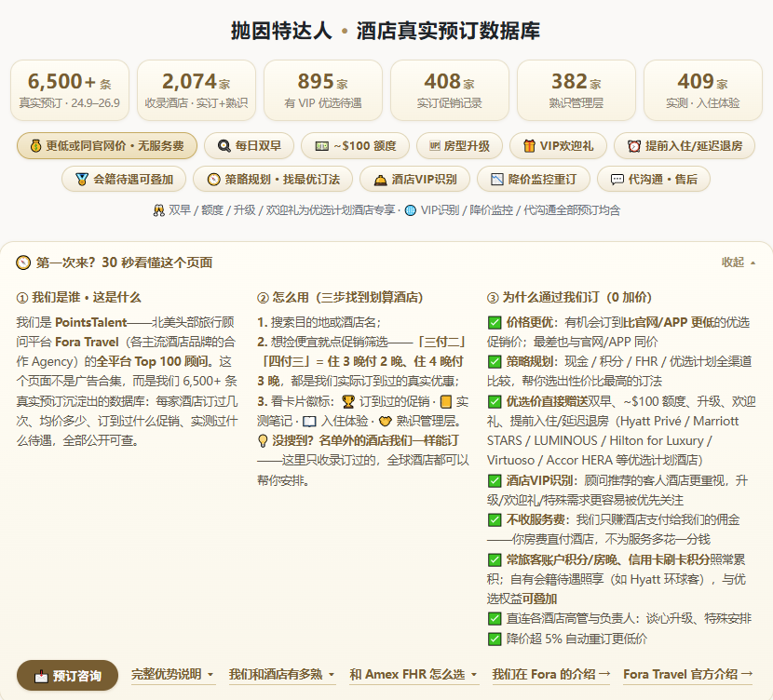Screen dimensions: 773x700
Task: Click the champagne glasses icon before 双早 / 额度
Action: tap(158, 210)
